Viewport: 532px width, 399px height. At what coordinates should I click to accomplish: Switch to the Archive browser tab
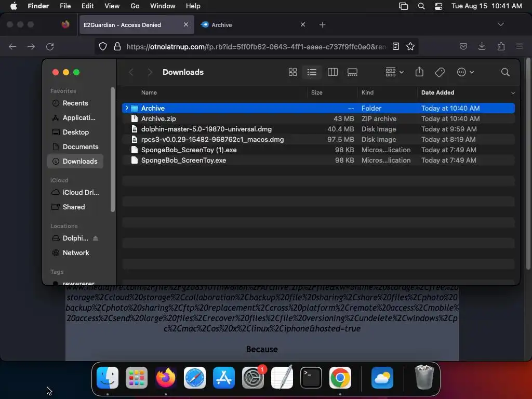pos(253,25)
